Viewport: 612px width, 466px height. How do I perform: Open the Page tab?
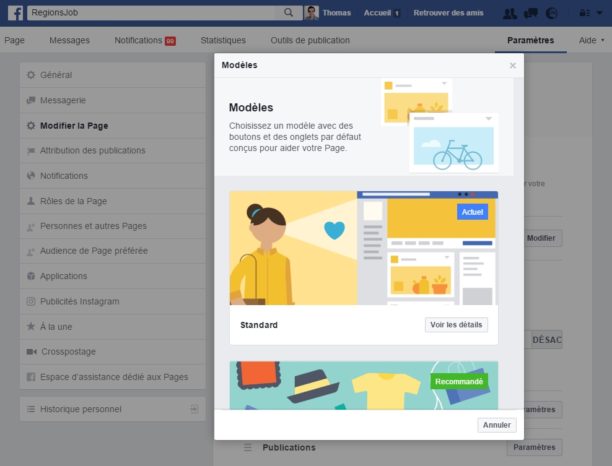14,40
